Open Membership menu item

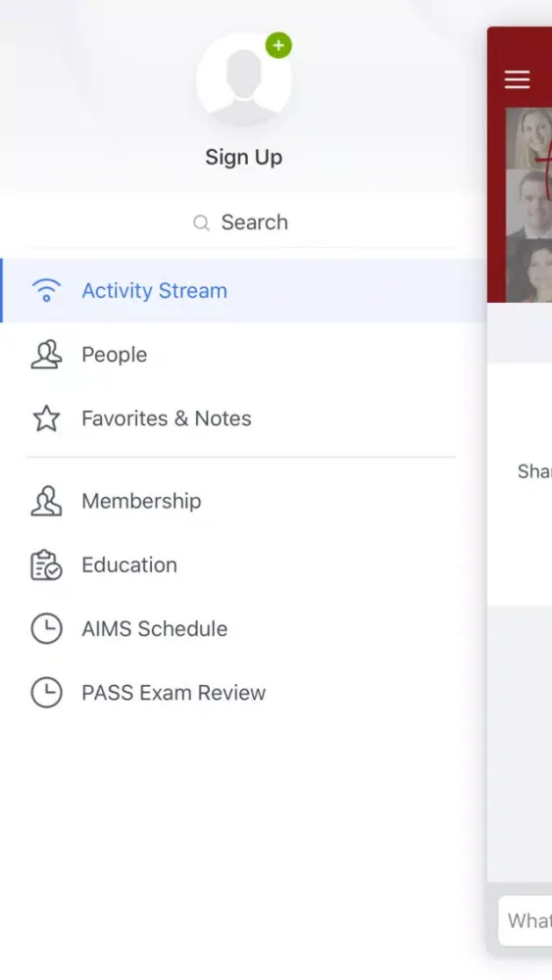coord(243,501)
